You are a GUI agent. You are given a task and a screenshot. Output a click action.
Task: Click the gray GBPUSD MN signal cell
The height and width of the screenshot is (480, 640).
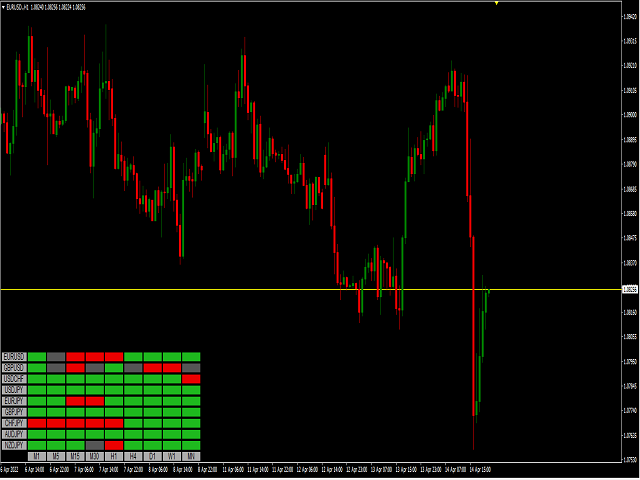(191, 368)
